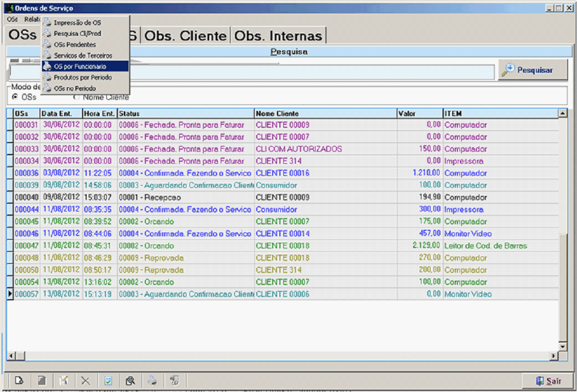This screenshot has width=577, height=392.
Task: Click the search text input field
Action: [x=252, y=72]
